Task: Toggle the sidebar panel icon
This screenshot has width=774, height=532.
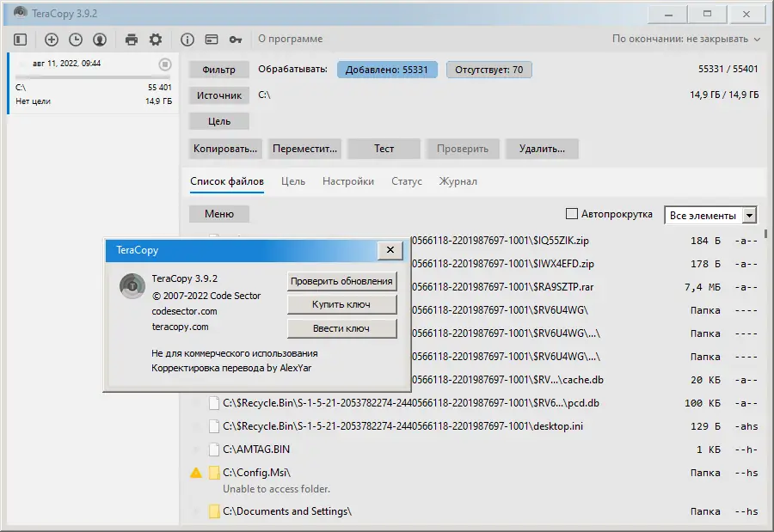Action: click(x=21, y=40)
